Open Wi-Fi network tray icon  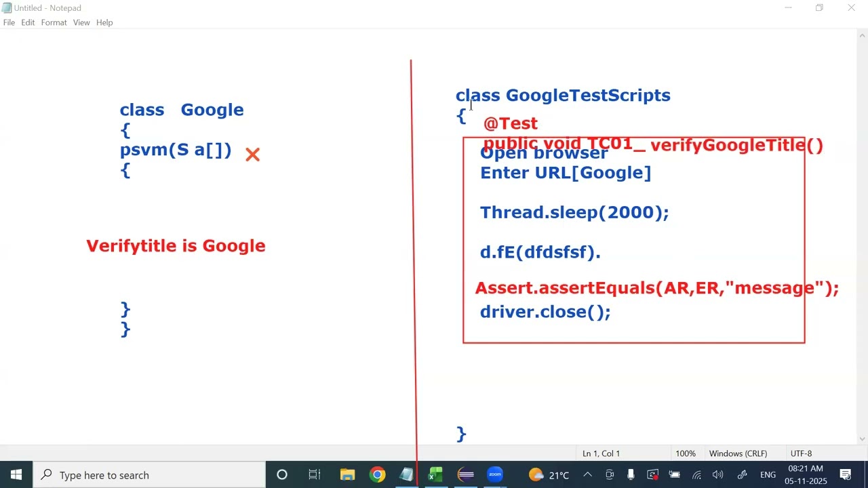point(696,475)
